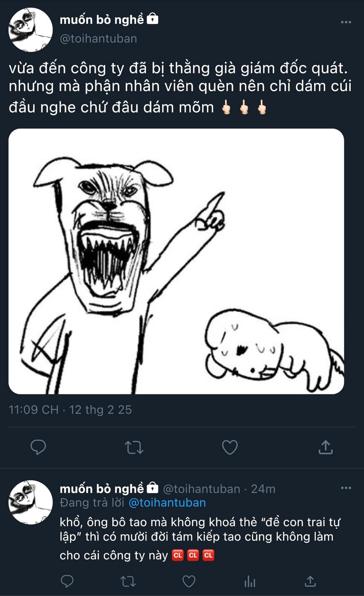
Task: Open profile picture on main tweet
Action: (30, 30)
